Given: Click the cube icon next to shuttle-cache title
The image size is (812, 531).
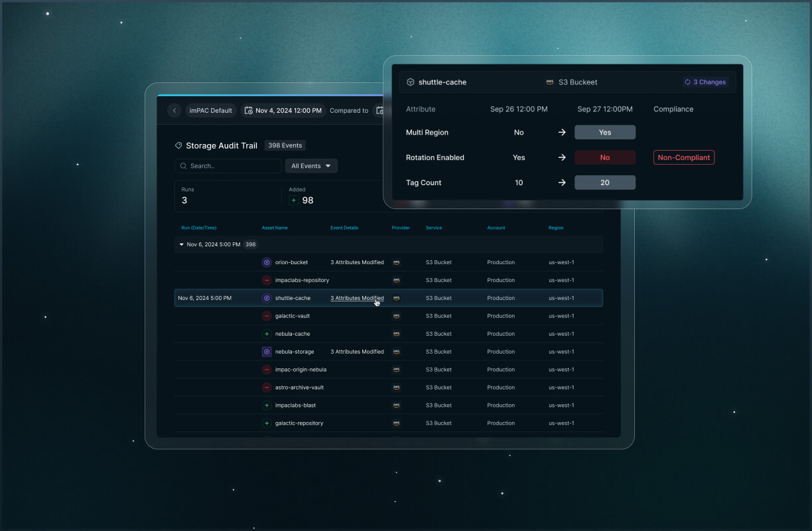Looking at the screenshot, I should 409,82.
